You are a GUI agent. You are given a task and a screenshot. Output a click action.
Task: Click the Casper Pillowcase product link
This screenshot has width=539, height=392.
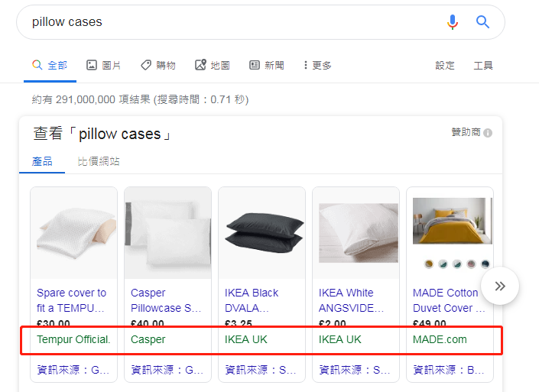click(x=166, y=300)
